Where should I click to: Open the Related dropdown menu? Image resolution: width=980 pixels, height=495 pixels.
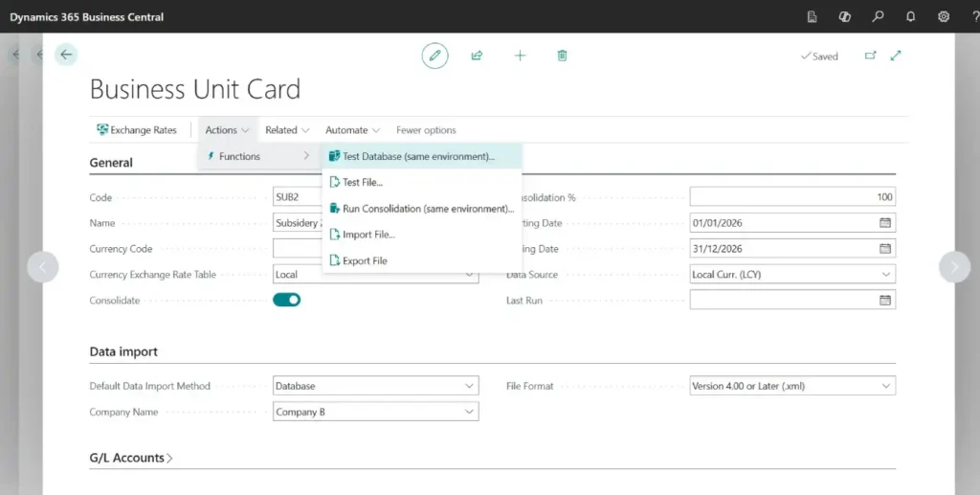pyautogui.click(x=287, y=130)
